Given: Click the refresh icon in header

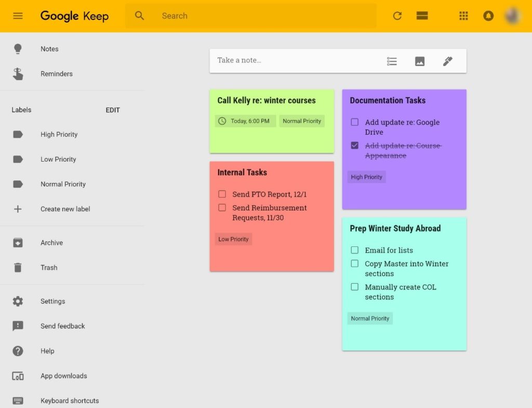Looking at the screenshot, I should pos(397,16).
